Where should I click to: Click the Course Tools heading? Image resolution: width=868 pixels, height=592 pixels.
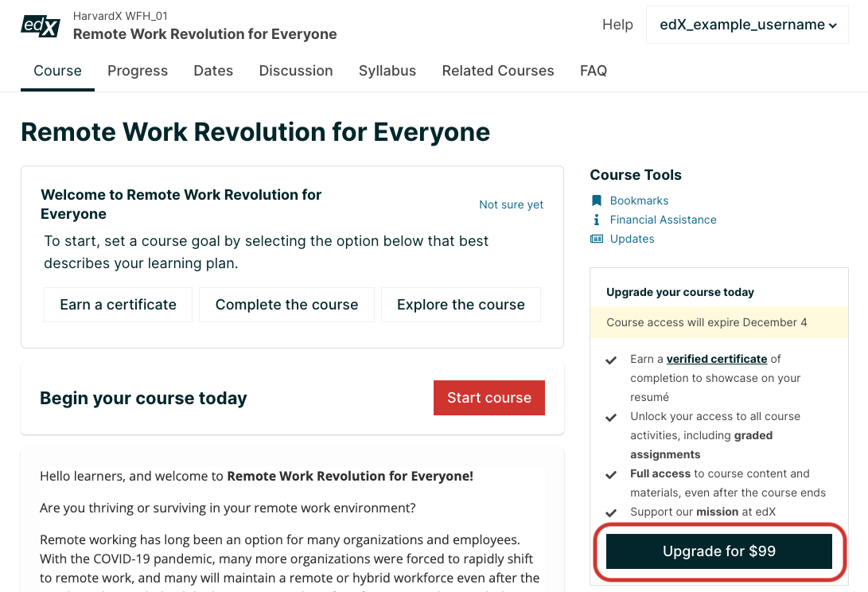(636, 175)
